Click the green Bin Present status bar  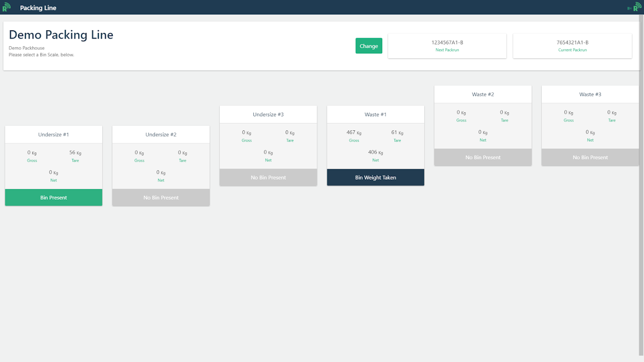pos(53,198)
